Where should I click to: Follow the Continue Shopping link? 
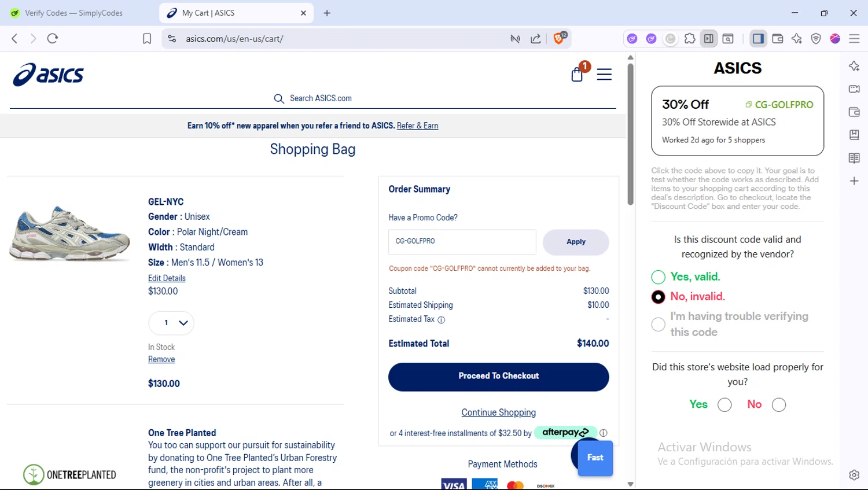(498, 412)
